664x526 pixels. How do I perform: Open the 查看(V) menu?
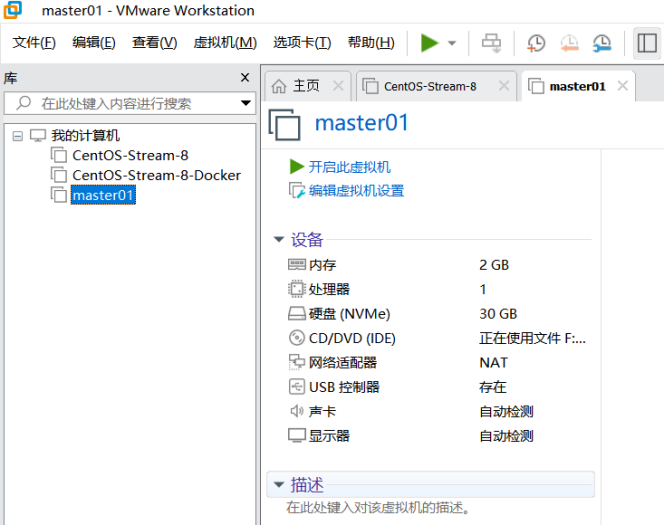(x=154, y=42)
